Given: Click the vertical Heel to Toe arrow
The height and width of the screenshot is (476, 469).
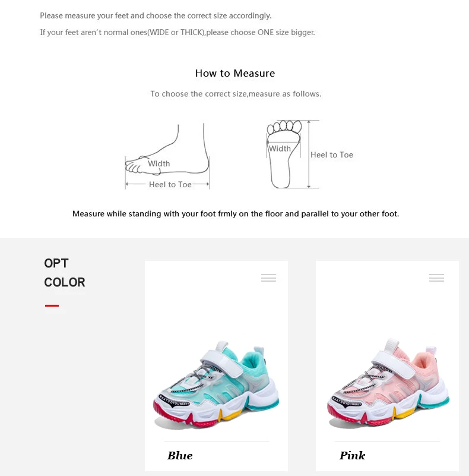Looking at the screenshot, I should point(309,155).
